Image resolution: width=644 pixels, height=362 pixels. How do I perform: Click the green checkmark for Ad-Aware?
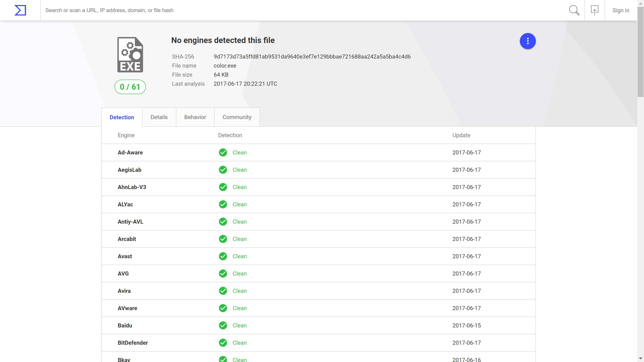coord(223,152)
